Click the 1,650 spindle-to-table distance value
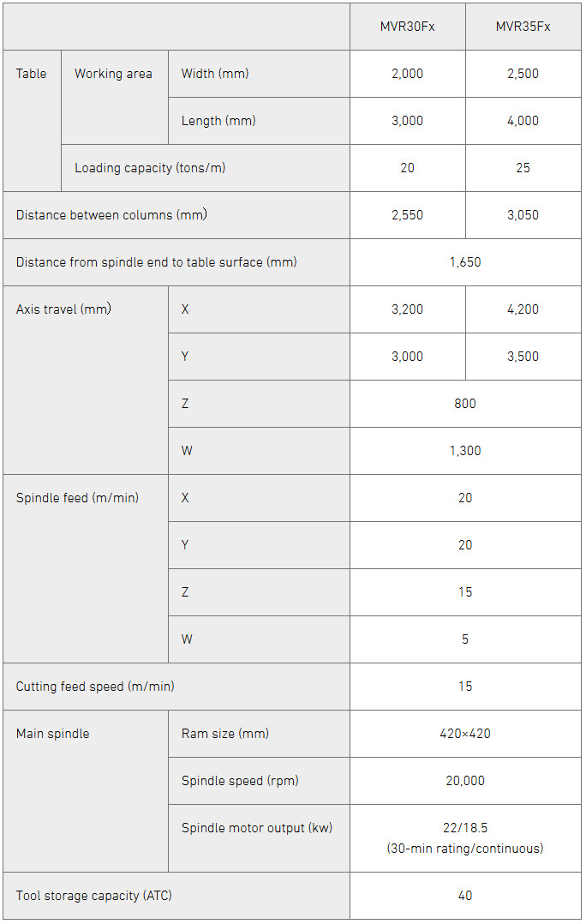This screenshot has height=924, width=586. pyautogui.click(x=465, y=262)
